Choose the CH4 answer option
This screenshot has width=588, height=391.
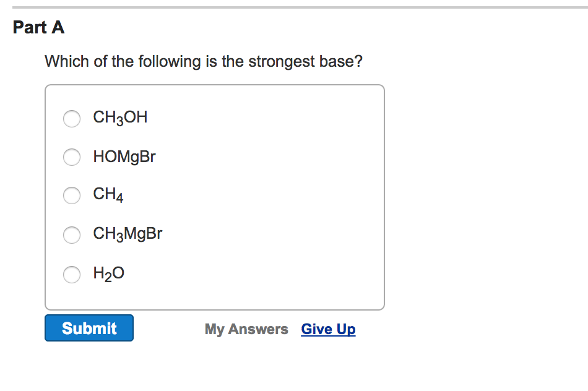[72, 195]
